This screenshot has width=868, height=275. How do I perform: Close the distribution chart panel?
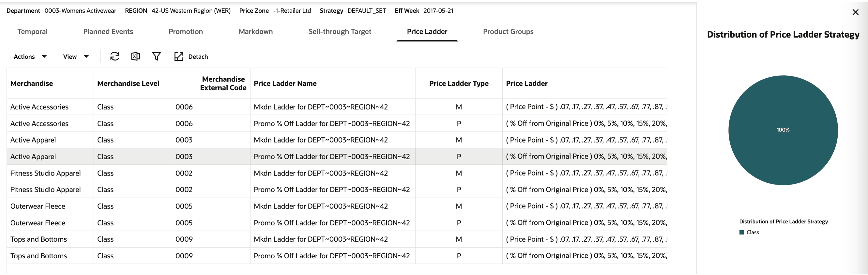[855, 12]
